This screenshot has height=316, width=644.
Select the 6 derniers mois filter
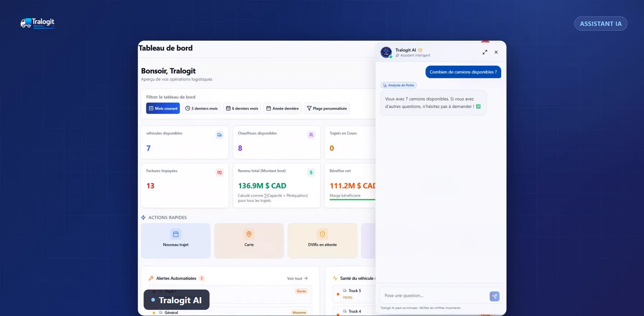(x=242, y=108)
